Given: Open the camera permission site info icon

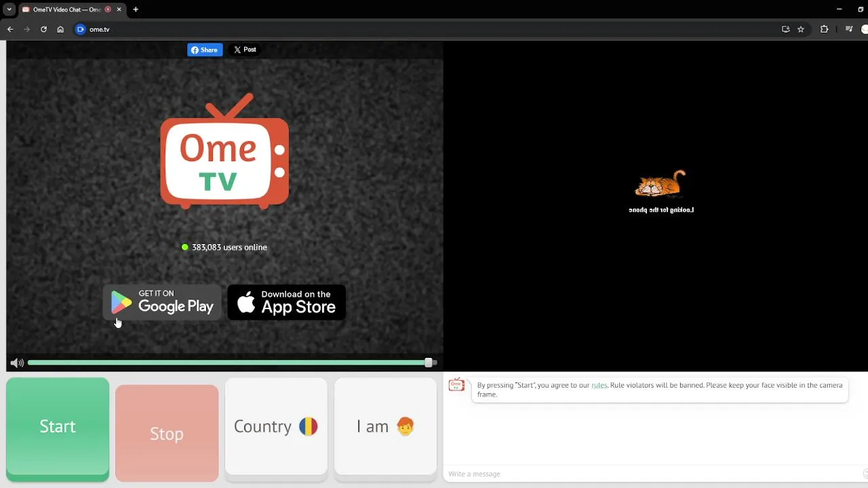Looking at the screenshot, I should pyautogui.click(x=81, y=29).
